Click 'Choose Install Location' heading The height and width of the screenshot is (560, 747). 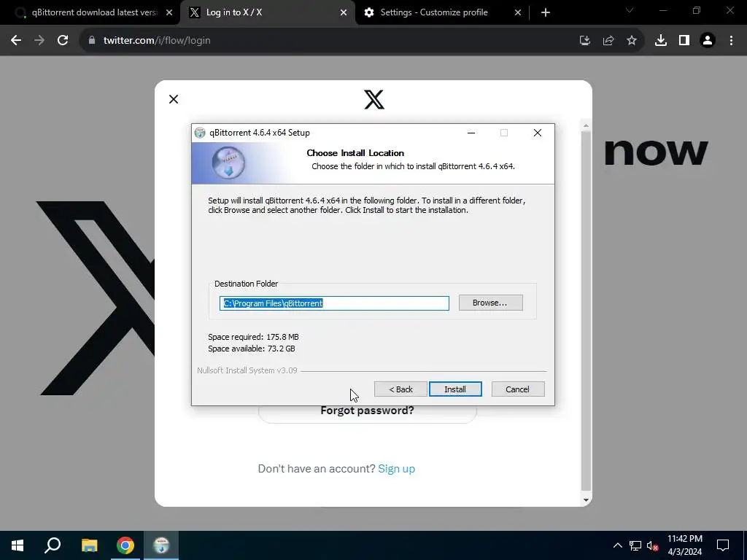(x=355, y=153)
